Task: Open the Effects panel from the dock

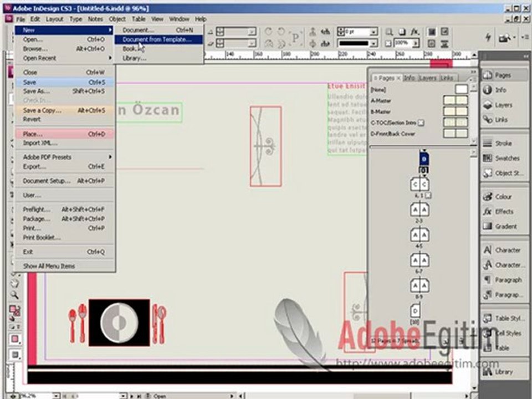Action: click(504, 211)
